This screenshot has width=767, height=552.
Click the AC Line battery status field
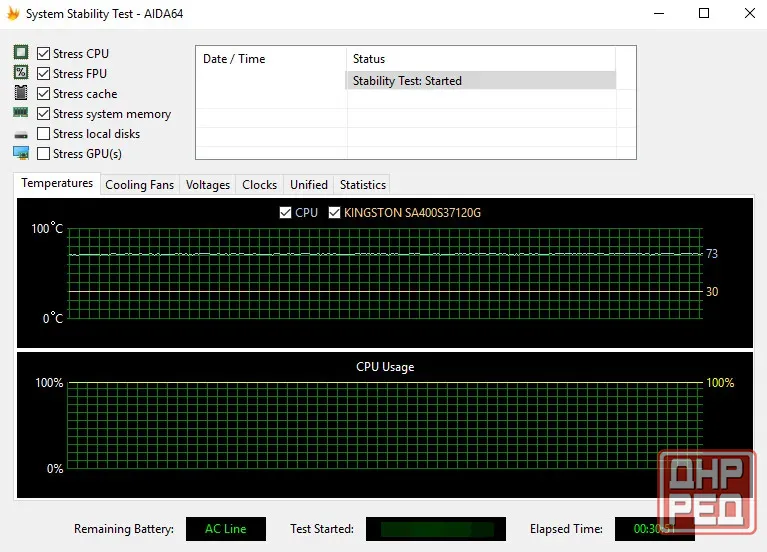point(226,529)
